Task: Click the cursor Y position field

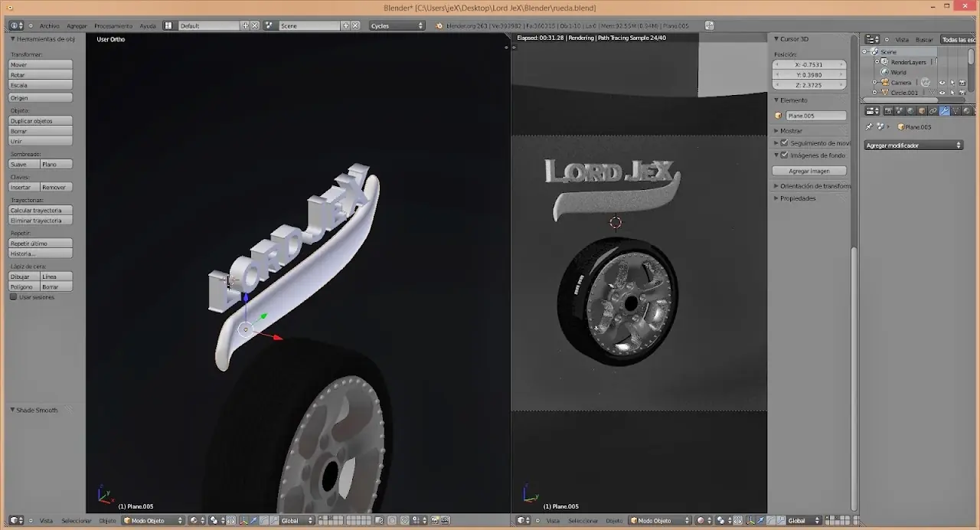Action: coord(809,75)
